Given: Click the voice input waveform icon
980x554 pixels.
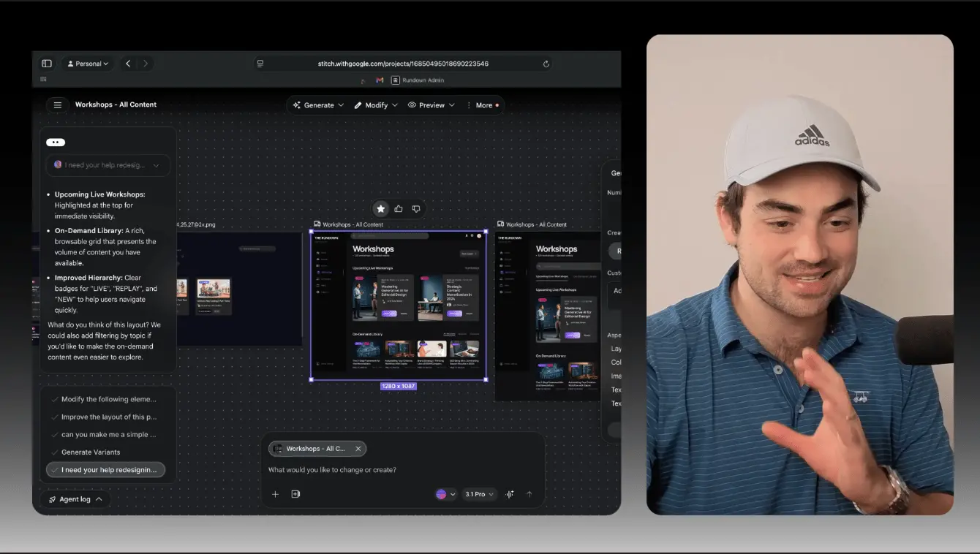Looking at the screenshot, I should [510, 495].
